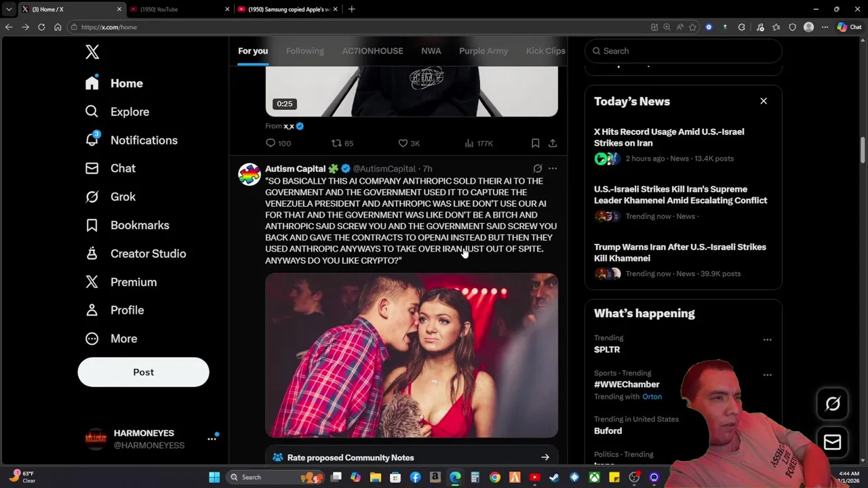Open Chat in the left sidebar
Image resolution: width=868 pixels, height=488 pixels.
point(110,168)
